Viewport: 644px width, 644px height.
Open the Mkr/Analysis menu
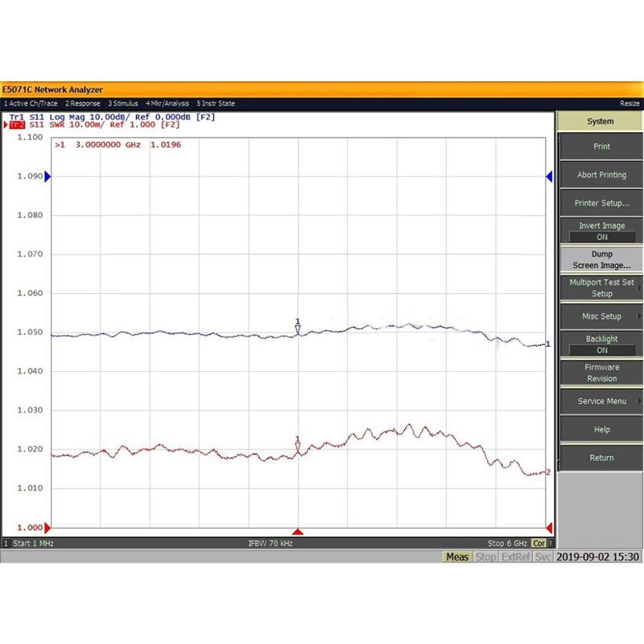pyautogui.click(x=168, y=103)
